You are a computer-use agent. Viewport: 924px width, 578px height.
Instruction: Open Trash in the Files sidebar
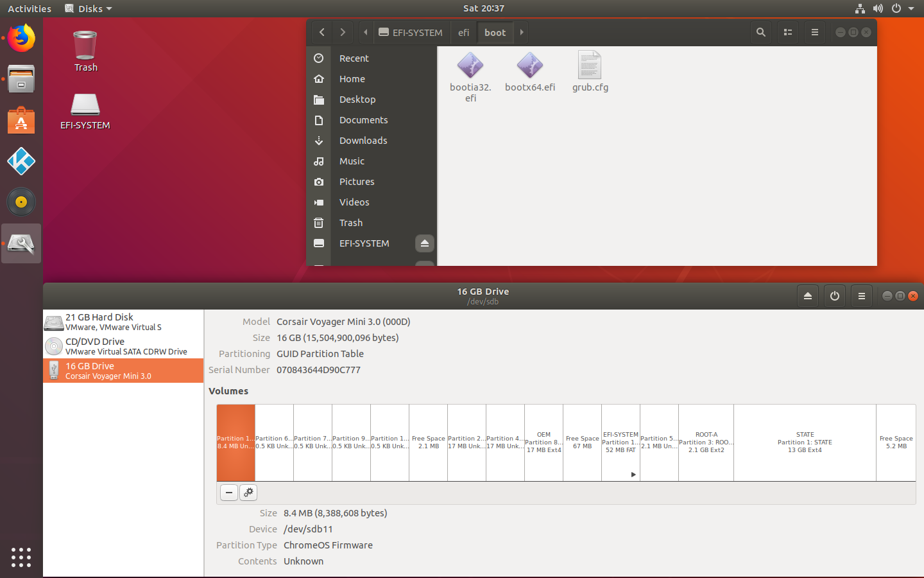pos(372,223)
